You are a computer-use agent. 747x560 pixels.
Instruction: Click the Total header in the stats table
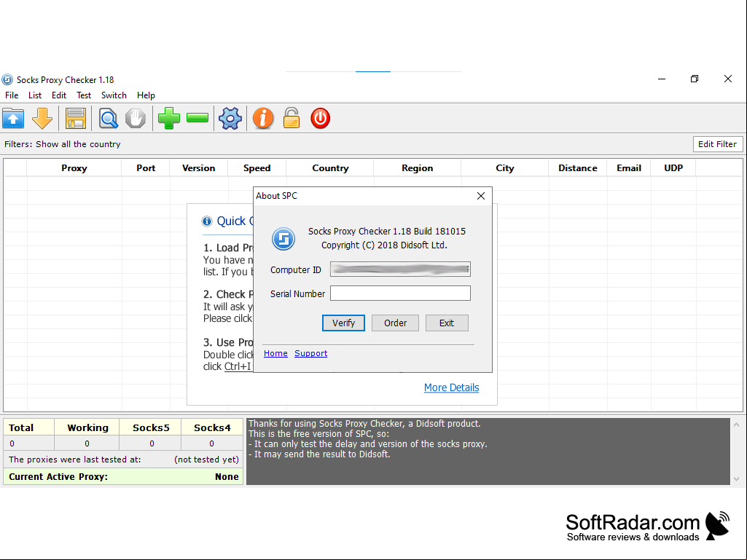[28, 427]
